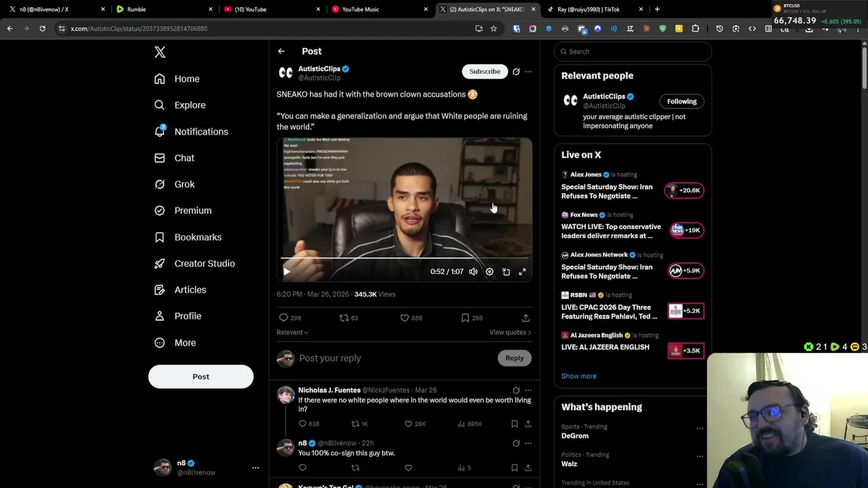Open Creator Studio in the sidebar
Screen dimensions: 868x488
[194, 264]
